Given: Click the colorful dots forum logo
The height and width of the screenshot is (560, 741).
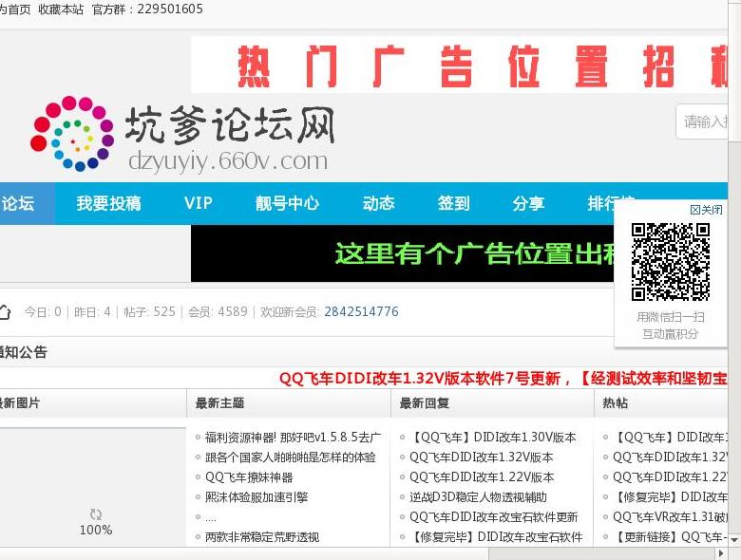Looking at the screenshot, I should [72, 133].
